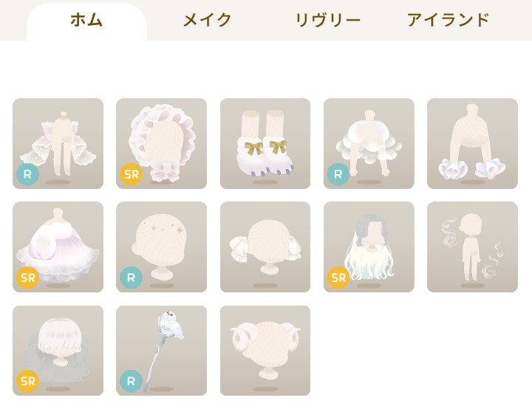Viewport: 532px width, 409px height.
Task: Switch to the ホム tab
Action: 86,21
